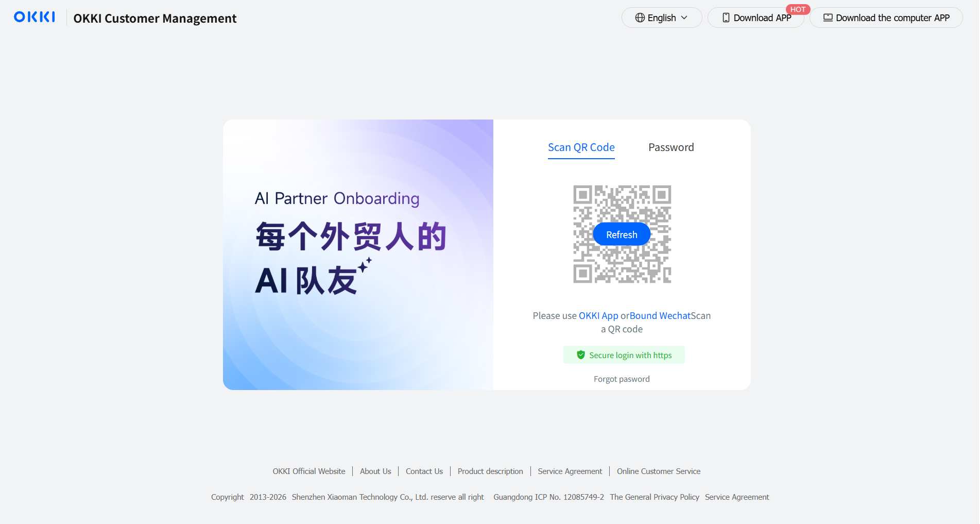Click the OKKI logo
The width and height of the screenshot is (980, 524).
pos(35,17)
